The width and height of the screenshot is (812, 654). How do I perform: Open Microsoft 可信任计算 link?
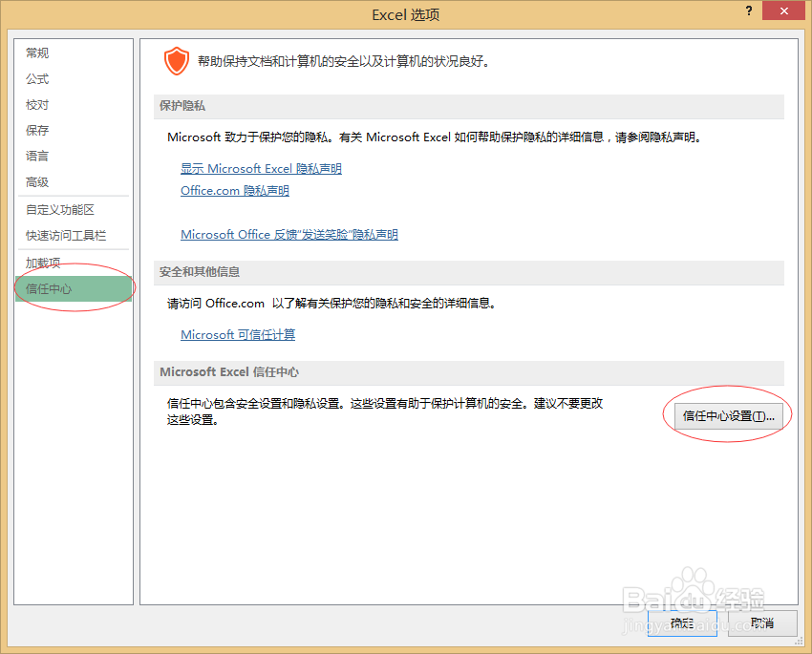pos(238,335)
